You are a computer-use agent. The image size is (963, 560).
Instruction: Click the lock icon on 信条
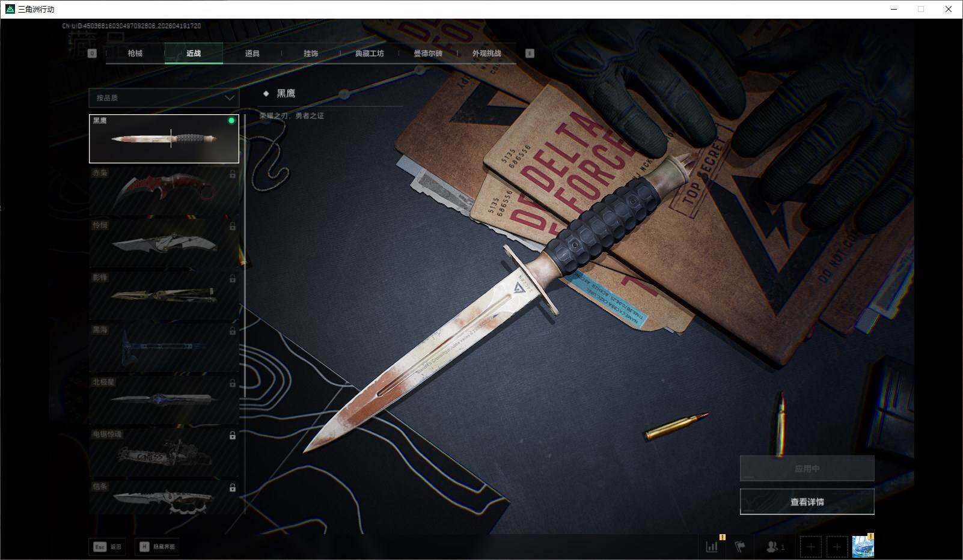coord(233,488)
